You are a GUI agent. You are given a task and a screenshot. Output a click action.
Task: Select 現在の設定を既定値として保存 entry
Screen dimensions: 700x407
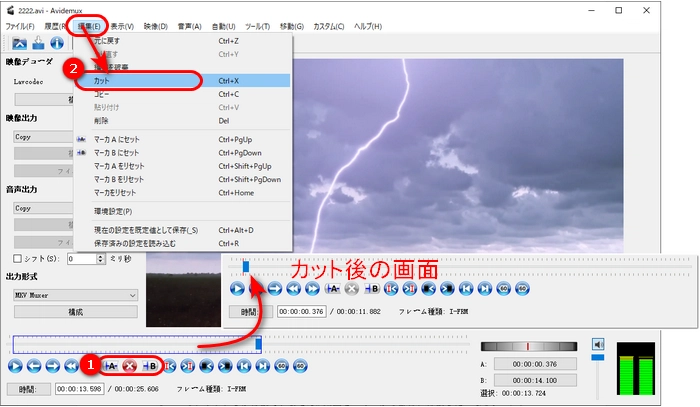pyautogui.click(x=182, y=230)
